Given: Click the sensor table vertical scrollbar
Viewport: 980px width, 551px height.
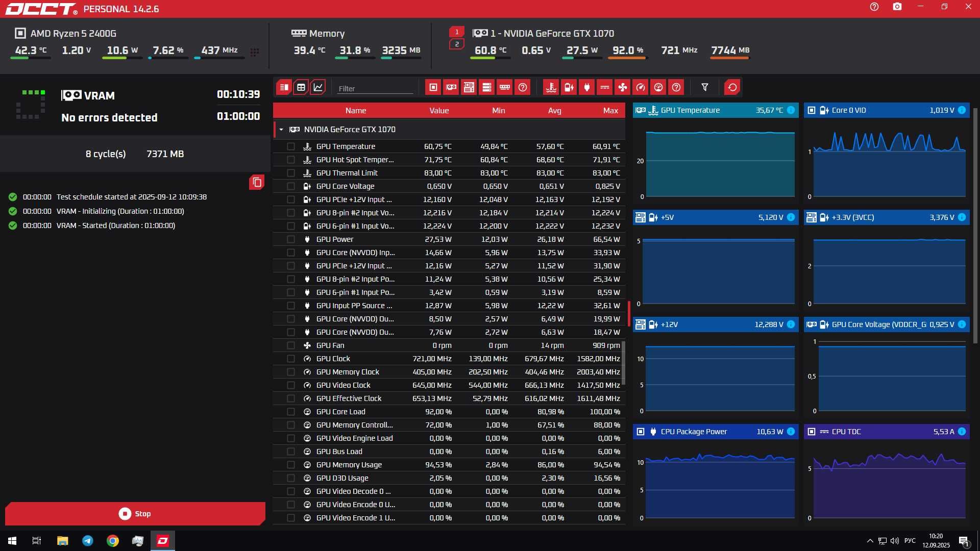Looking at the screenshot, I should point(623,362).
